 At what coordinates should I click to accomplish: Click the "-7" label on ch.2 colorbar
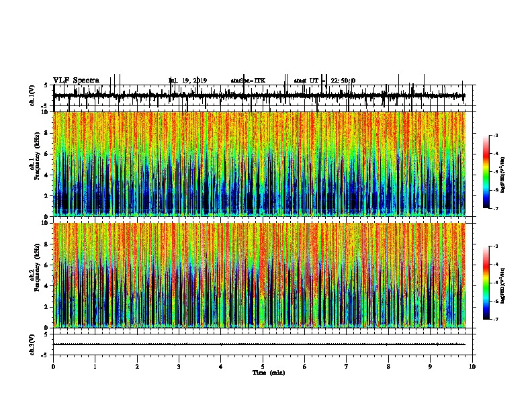pos(496,320)
